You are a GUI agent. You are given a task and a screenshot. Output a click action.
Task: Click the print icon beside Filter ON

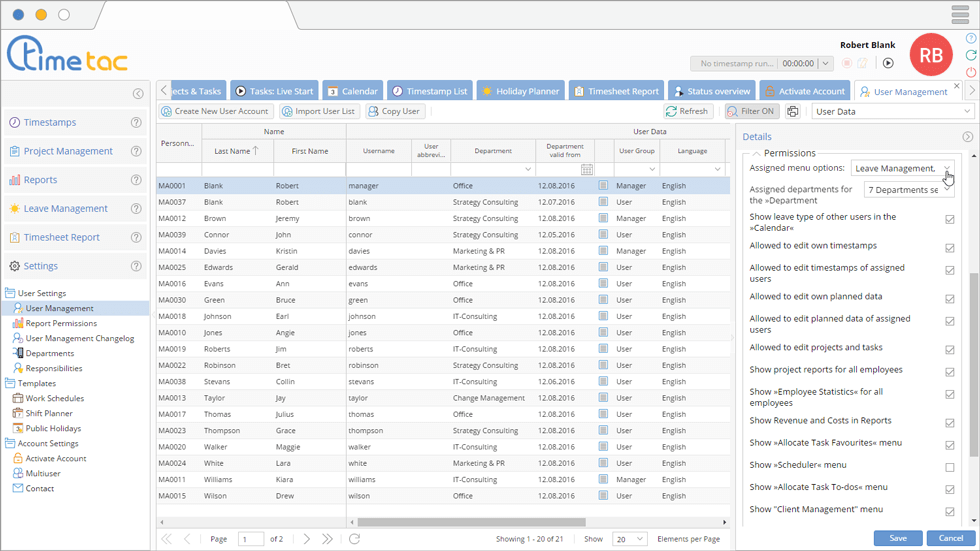[792, 111]
